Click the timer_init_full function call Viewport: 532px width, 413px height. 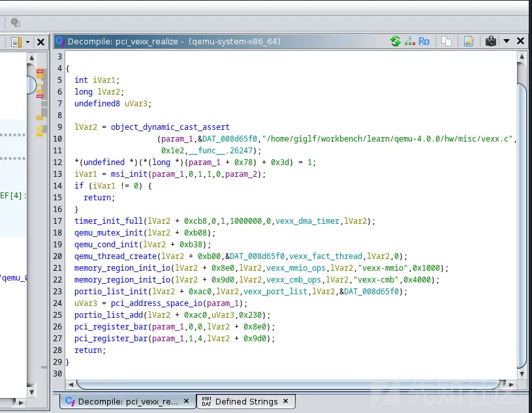pyautogui.click(x=108, y=221)
